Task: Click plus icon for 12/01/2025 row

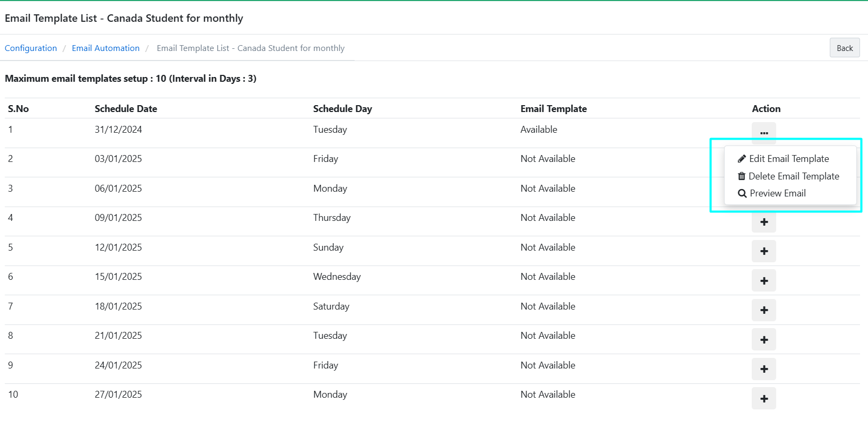Action: tap(763, 251)
